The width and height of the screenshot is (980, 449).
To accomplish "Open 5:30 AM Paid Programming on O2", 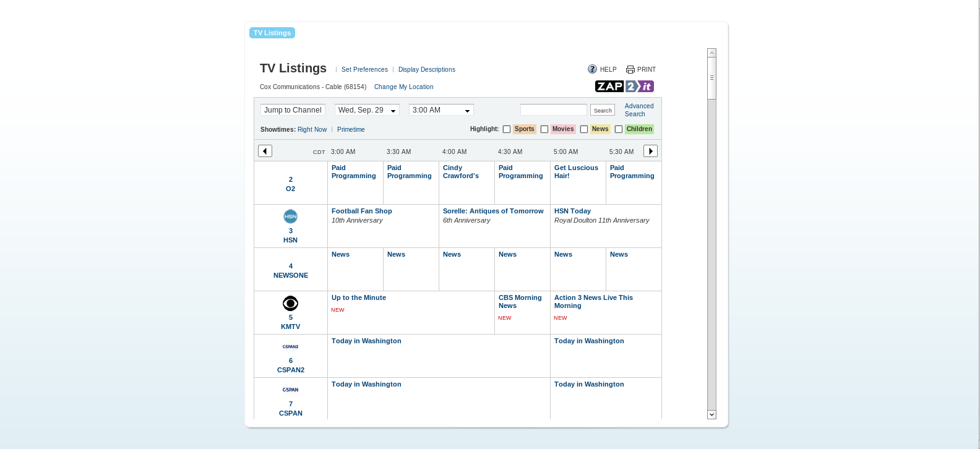I will (x=632, y=172).
